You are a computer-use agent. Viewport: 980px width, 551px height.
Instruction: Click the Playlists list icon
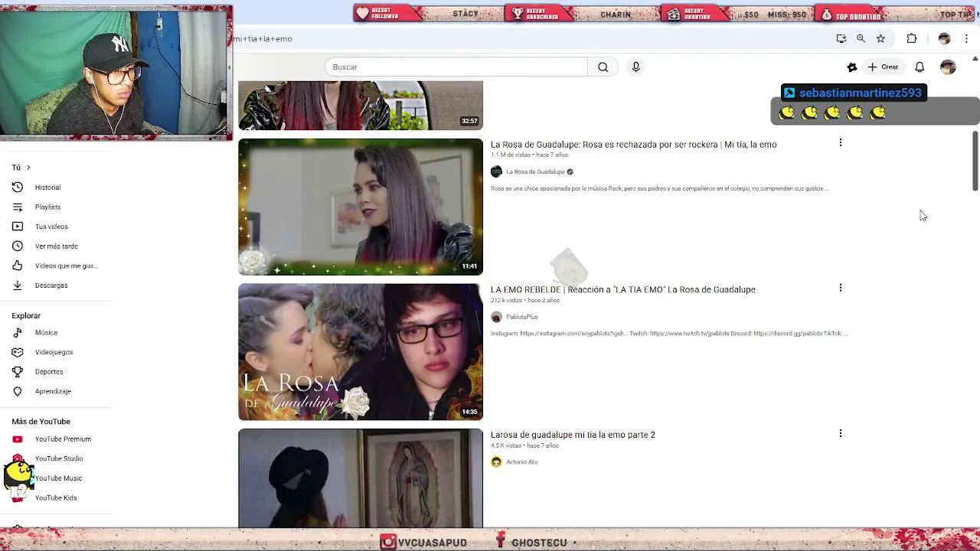(x=18, y=207)
